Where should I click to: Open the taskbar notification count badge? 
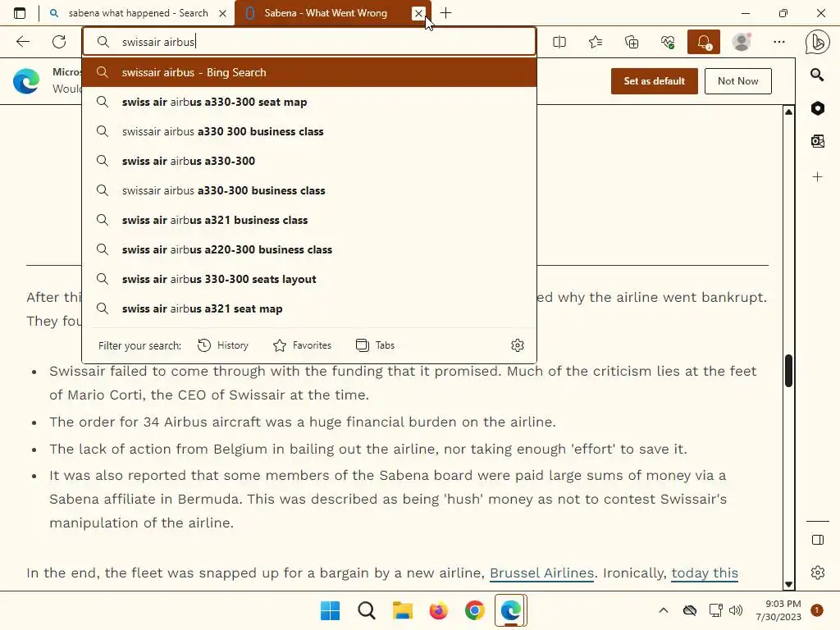(817, 610)
